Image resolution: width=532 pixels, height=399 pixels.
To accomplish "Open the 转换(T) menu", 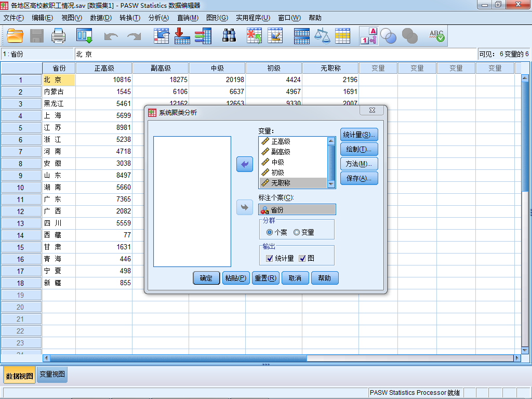I will coord(130,18).
